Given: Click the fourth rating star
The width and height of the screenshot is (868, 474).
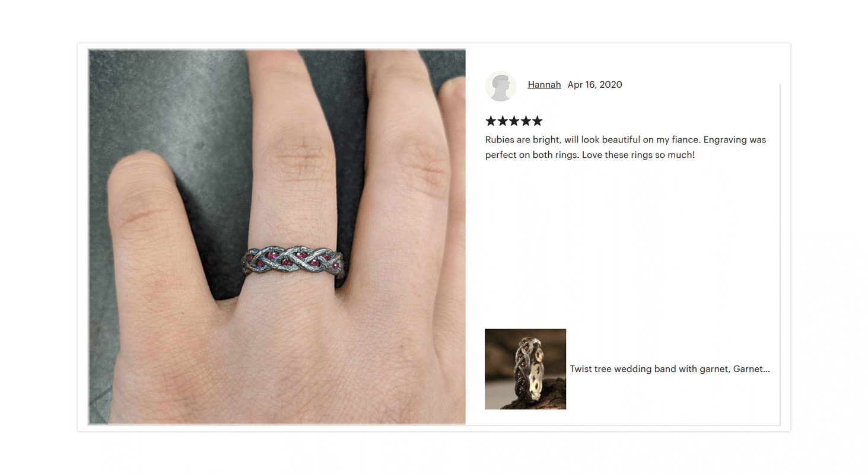Looking at the screenshot, I should [x=526, y=121].
